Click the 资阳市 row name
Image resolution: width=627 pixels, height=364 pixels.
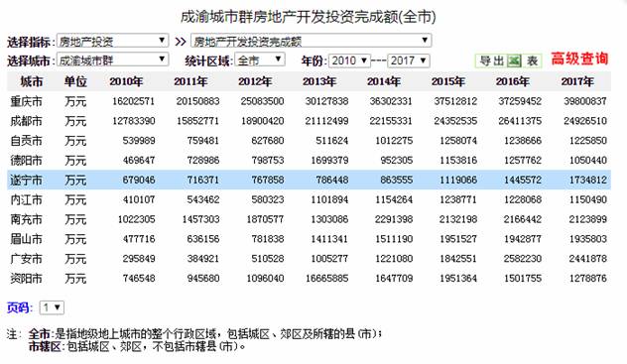click(26, 278)
